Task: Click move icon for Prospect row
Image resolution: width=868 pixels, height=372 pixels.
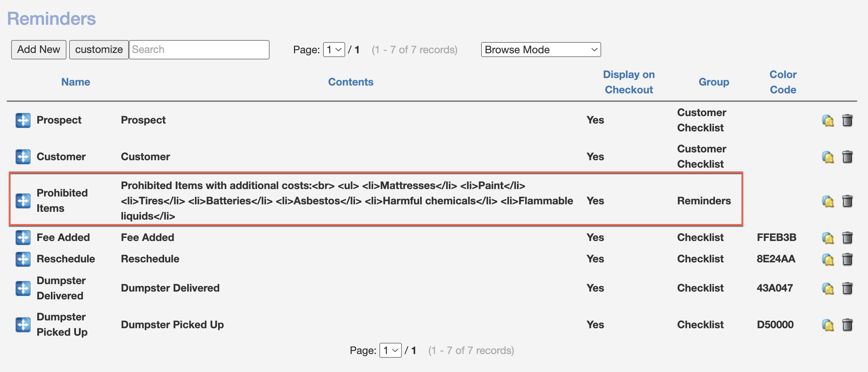Action: (x=23, y=120)
